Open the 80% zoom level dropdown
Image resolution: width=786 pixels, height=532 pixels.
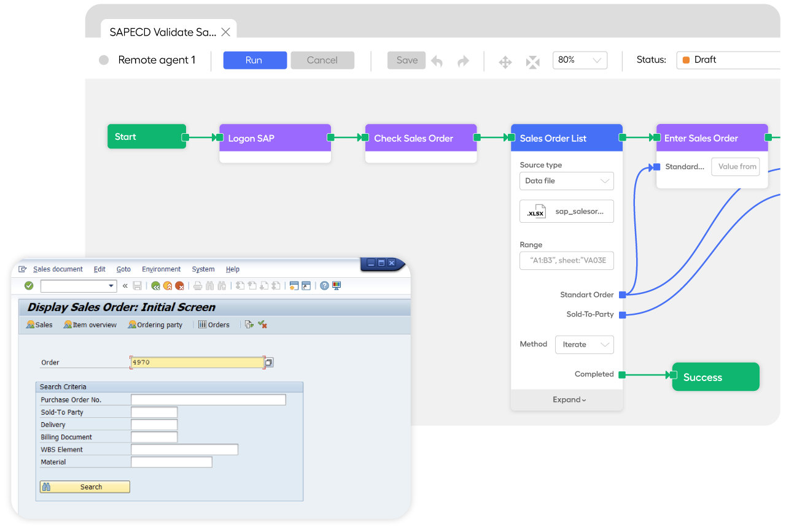580,60
